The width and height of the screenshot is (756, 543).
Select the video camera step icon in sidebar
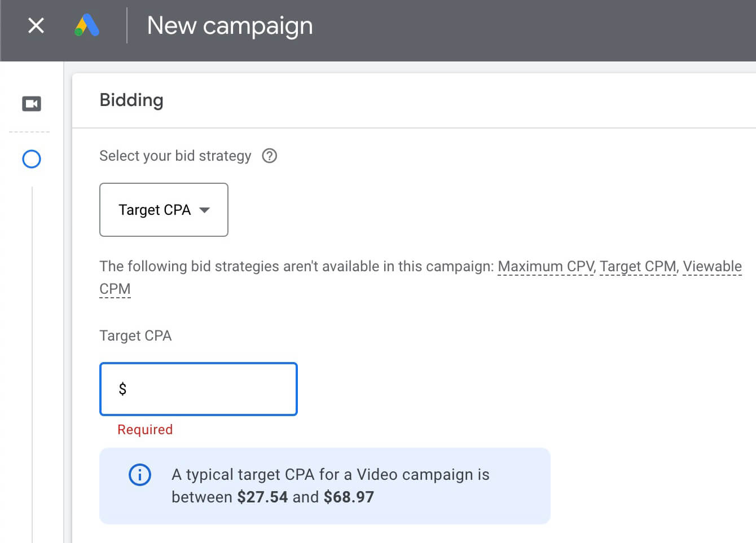[32, 104]
